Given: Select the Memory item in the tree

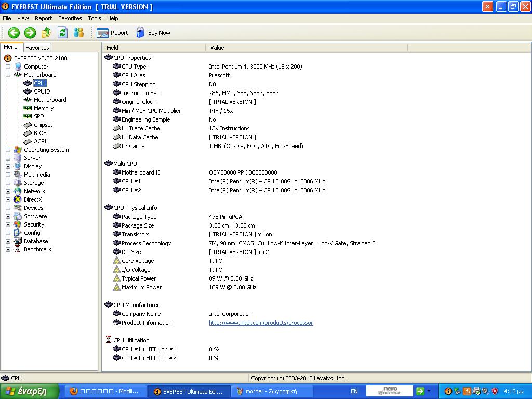Looking at the screenshot, I should 44,108.
